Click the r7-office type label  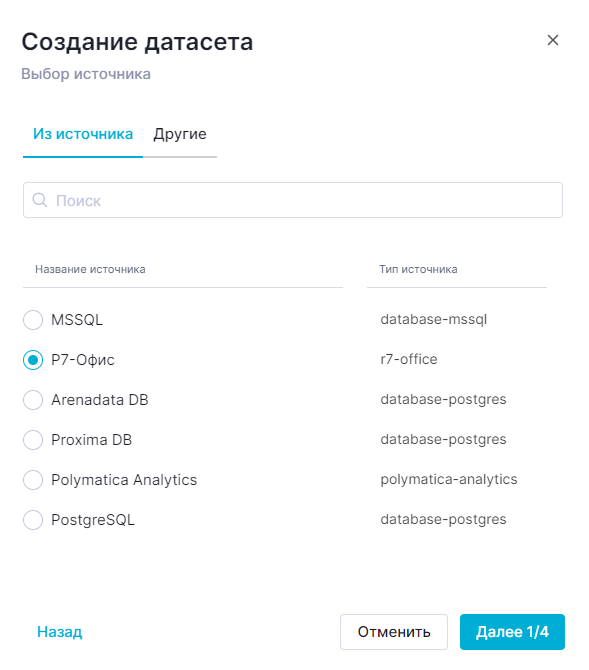click(x=409, y=359)
